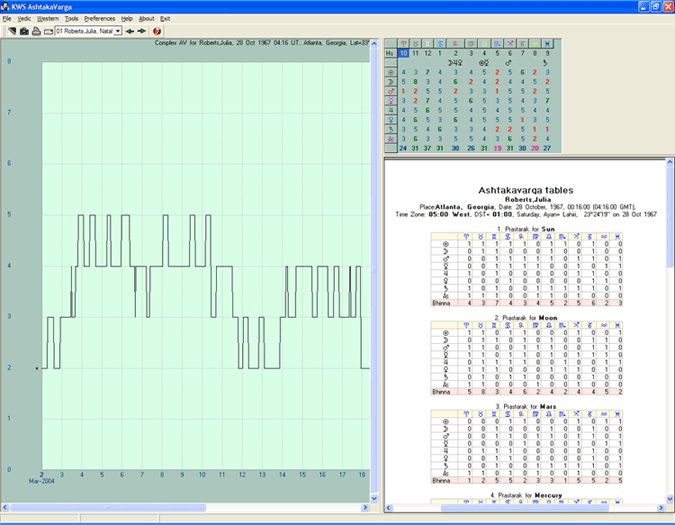This screenshot has height=525, width=675.
Task: Open the Western menu
Action: click(48, 19)
